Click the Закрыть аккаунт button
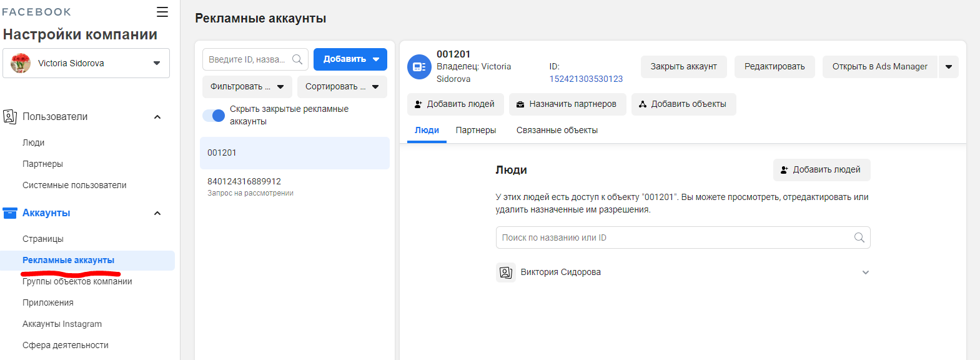Viewport: 980px width, 360px height. (x=683, y=67)
